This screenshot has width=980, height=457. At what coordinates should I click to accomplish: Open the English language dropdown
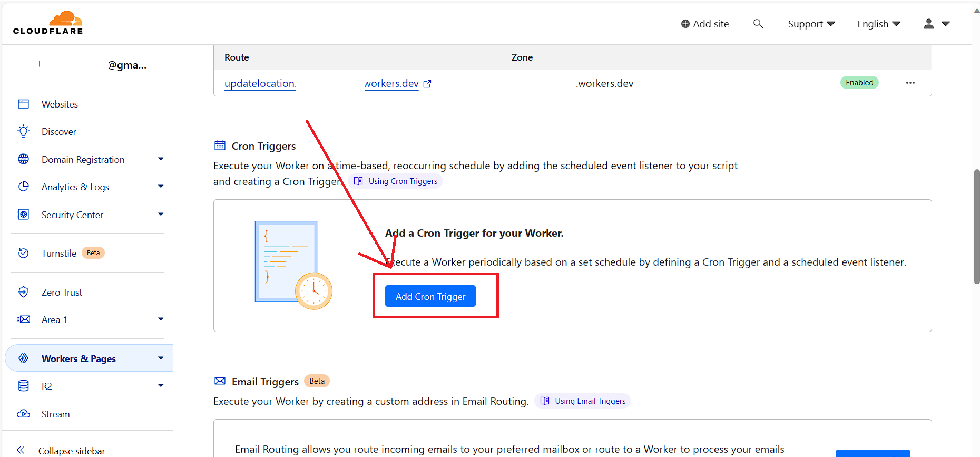(879, 24)
